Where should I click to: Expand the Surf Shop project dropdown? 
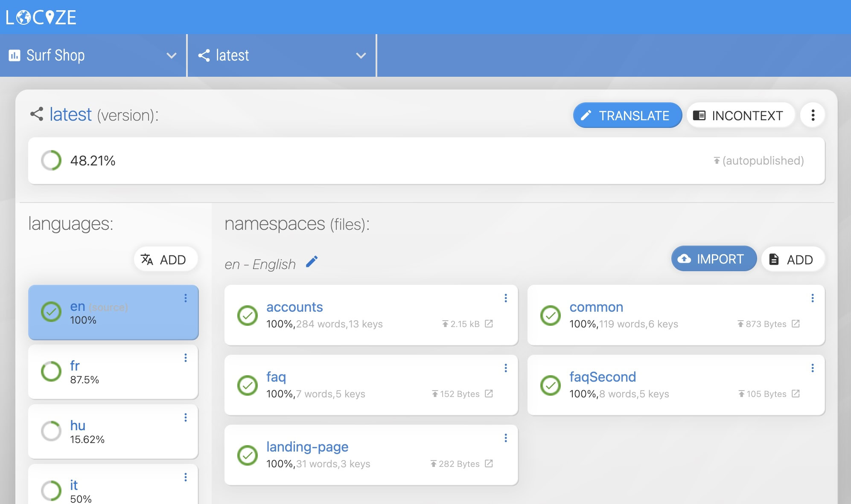point(171,55)
